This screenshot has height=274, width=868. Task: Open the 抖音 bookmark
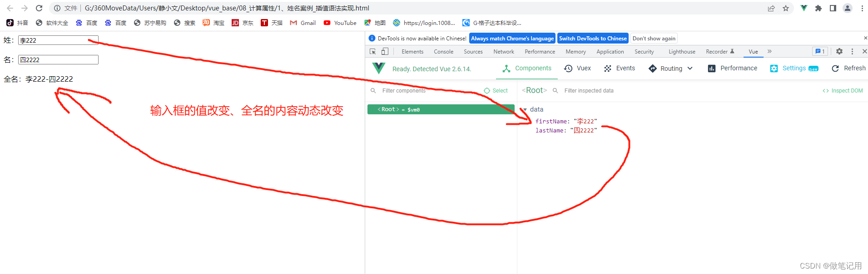tap(17, 23)
